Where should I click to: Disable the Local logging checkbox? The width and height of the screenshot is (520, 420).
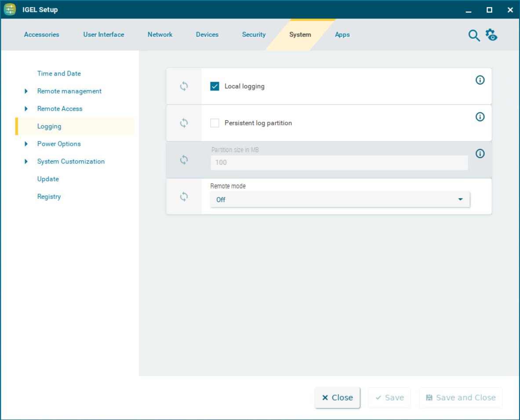(215, 87)
